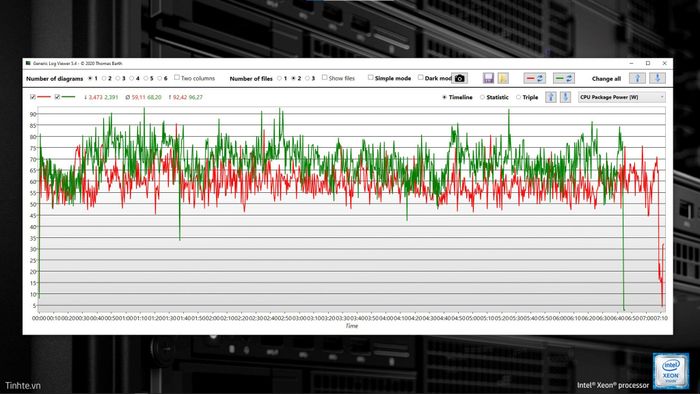Viewport: 700px width, 394px height.
Task: Minimize the Generic Log Viewer window
Action: (631, 63)
